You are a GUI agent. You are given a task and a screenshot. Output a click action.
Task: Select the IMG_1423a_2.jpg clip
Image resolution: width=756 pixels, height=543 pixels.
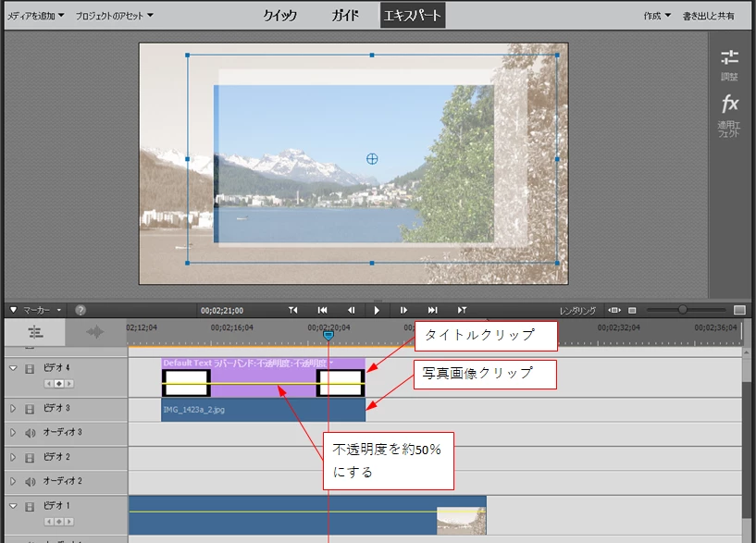[x=263, y=410]
